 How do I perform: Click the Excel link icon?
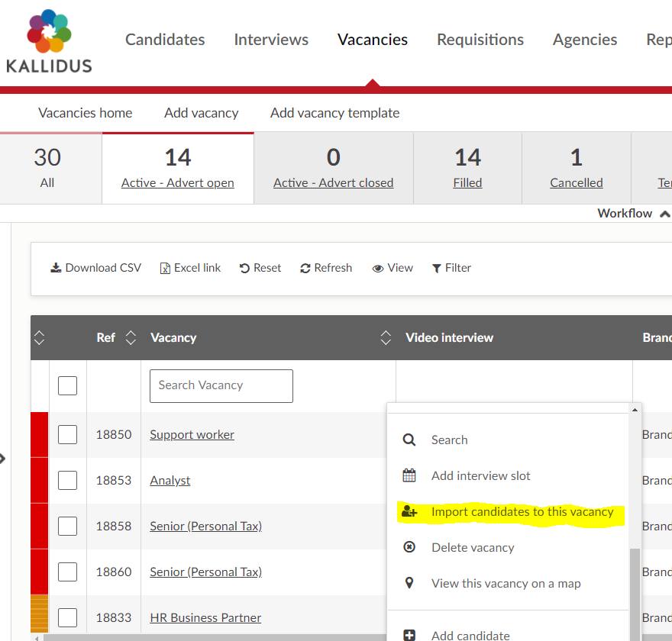pyautogui.click(x=165, y=268)
